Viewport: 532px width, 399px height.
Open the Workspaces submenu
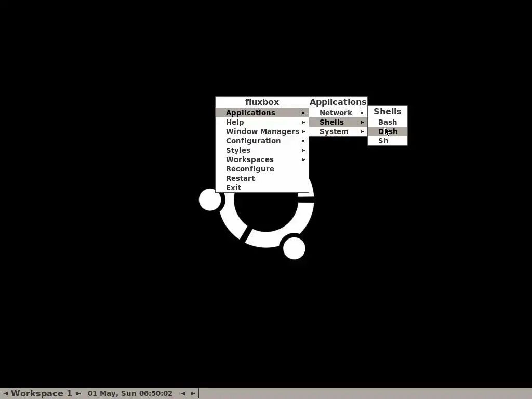point(262,159)
